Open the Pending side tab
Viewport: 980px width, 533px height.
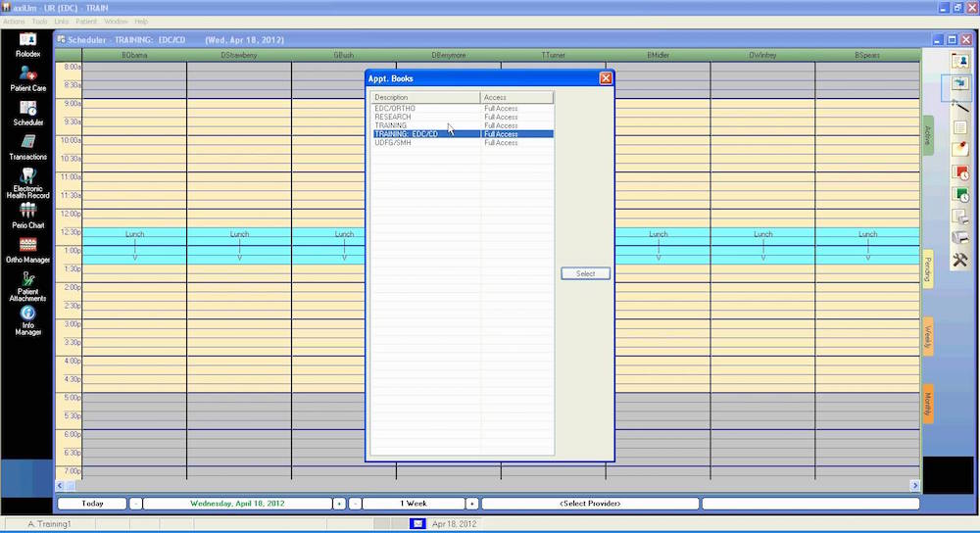coord(928,269)
